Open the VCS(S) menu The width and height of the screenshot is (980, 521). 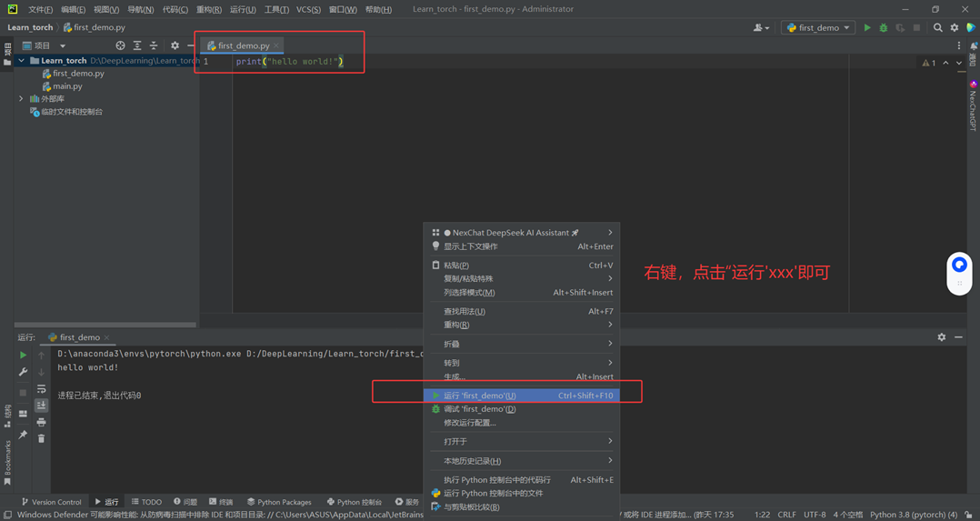308,9
